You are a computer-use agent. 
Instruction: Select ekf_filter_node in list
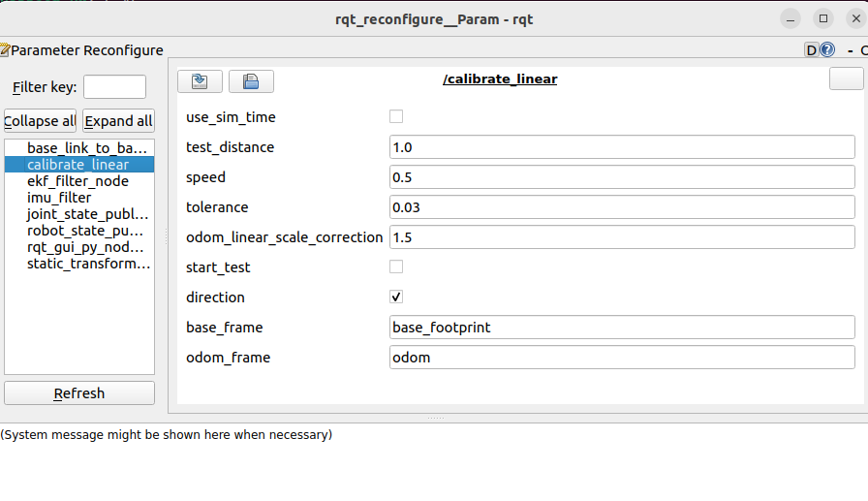click(x=79, y=181)
